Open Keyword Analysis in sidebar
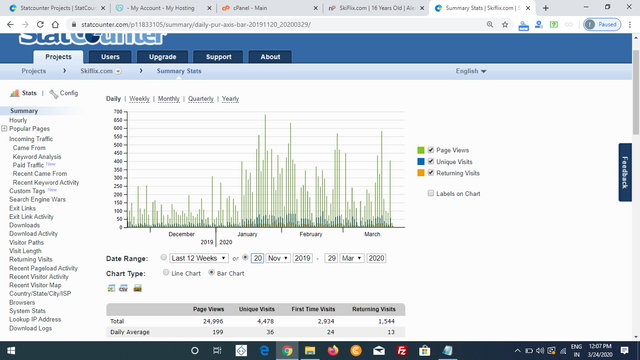The image size is (640, 360). 37,157
